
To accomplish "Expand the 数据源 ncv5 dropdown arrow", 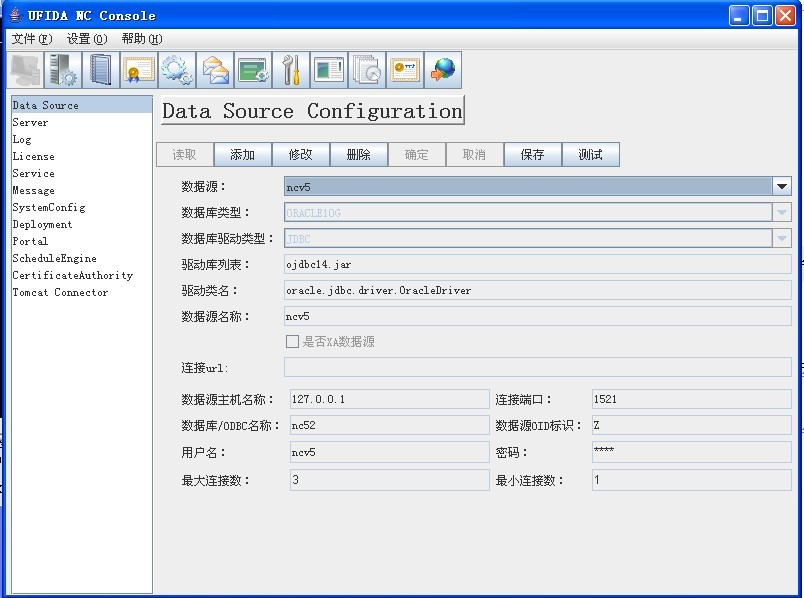I will pos(781,187).
